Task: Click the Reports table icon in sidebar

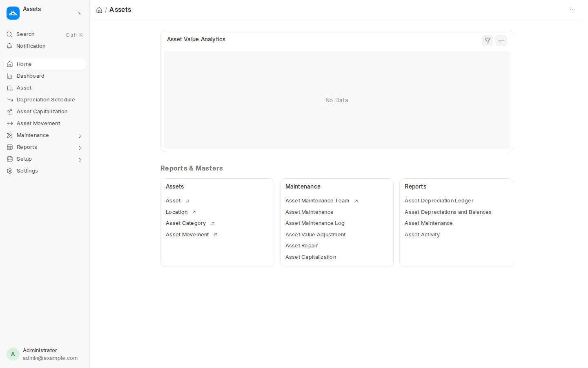Action: point(10,147)
